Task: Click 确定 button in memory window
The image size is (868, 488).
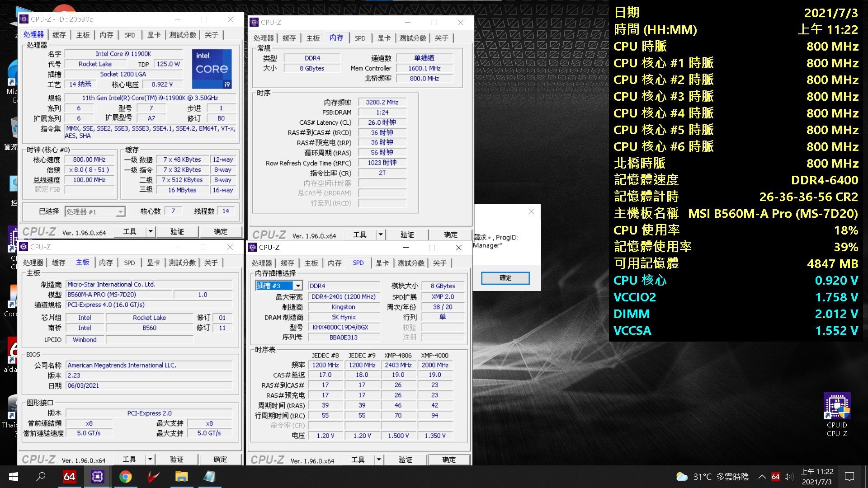Action: click(451, 235)
